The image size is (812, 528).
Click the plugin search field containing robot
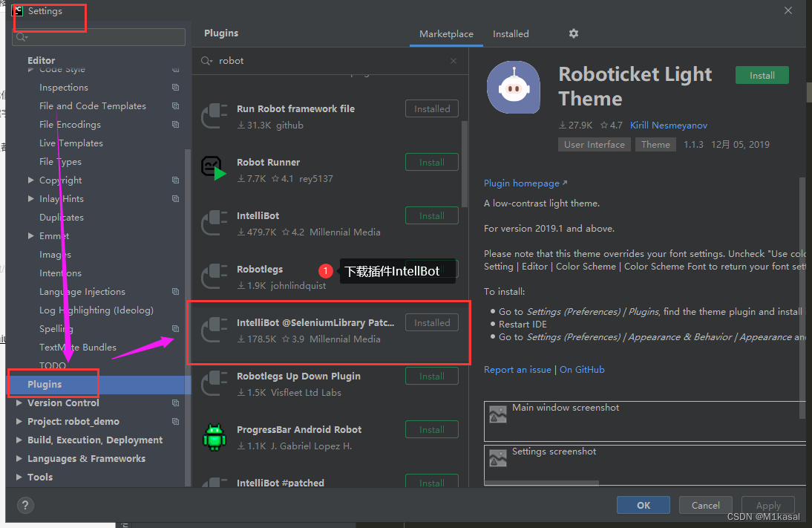tap(332, 61)
